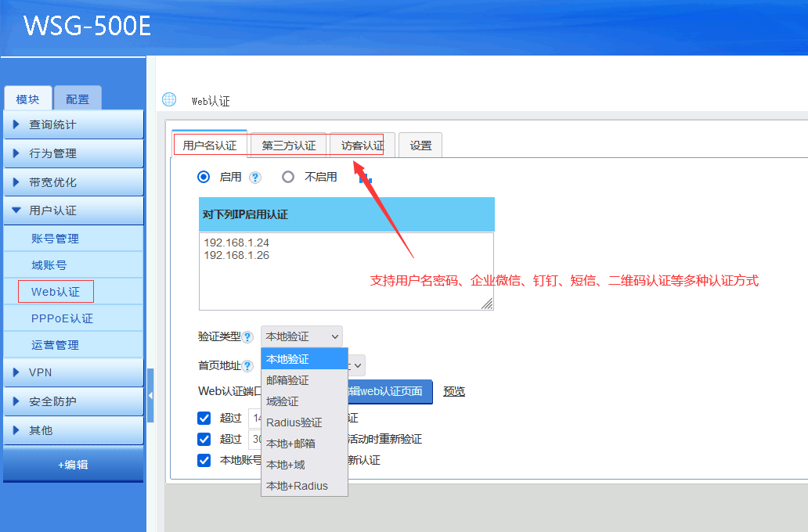Expand the VPN menu section

tap(74, 372)
